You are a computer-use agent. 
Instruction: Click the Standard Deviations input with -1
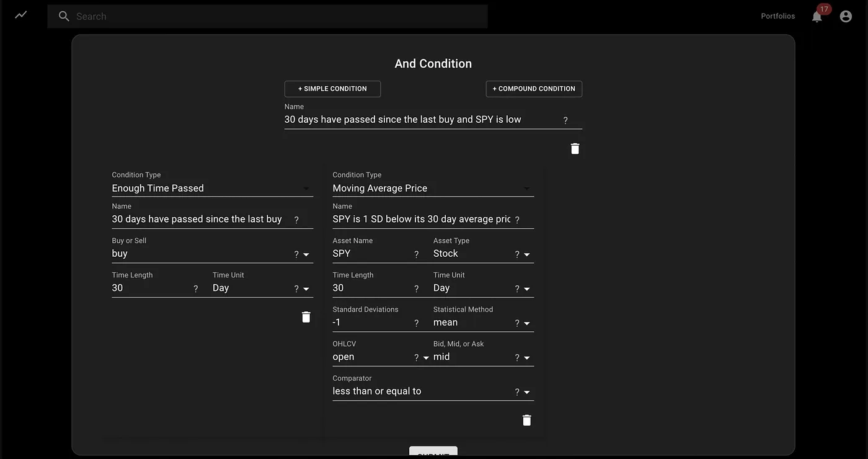(371, 323)
